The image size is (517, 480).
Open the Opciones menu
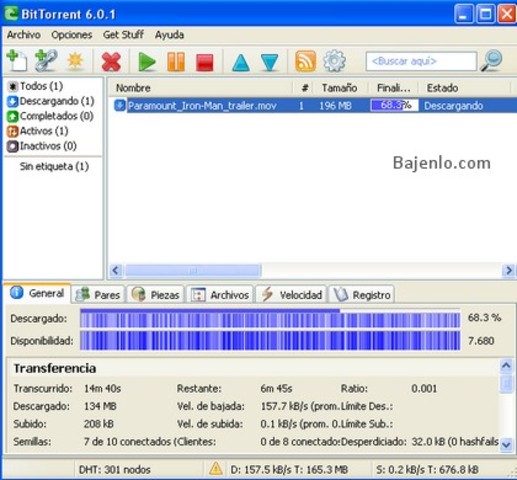coord(72,35)
